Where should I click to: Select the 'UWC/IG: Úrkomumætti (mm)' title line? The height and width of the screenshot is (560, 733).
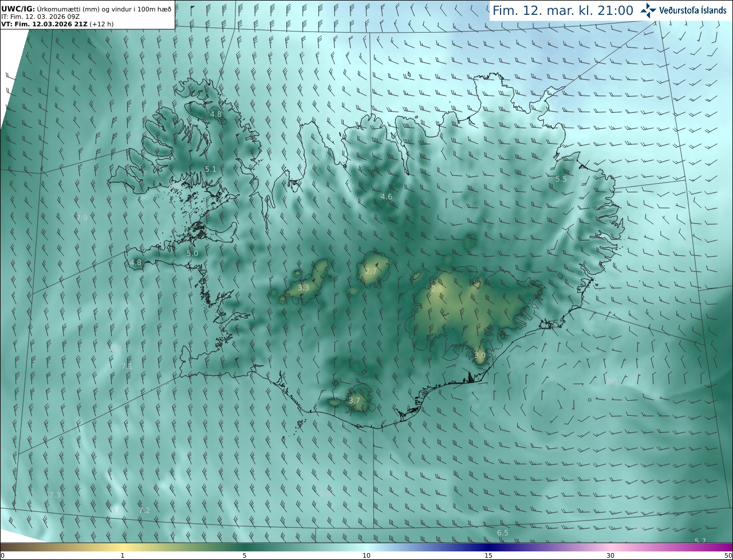[85, 9]
